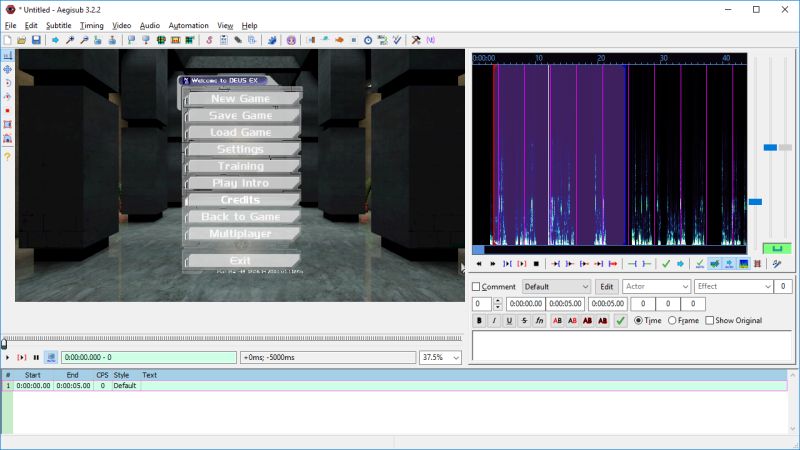Image resolution: width=800 pixels, height=450 pixels.
Task: Toggle spectrum analyzer mode
Action: 743,264
